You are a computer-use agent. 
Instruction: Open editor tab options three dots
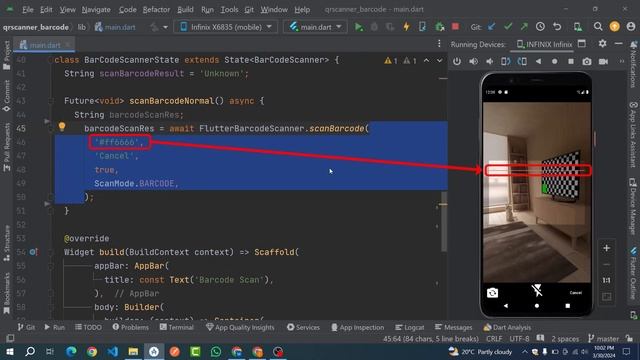[x=439, y=44]
